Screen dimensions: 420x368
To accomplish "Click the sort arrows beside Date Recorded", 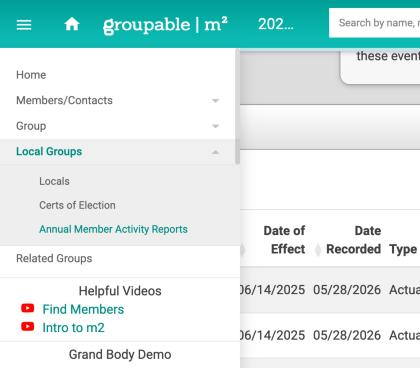I will (318, 249).
